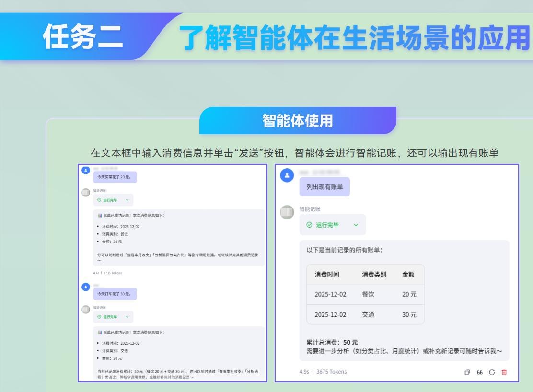The height and width of the screenshot is (392, 533).
Task: Click the 累计总消费：50 元 line
Action: coord(332,342)
